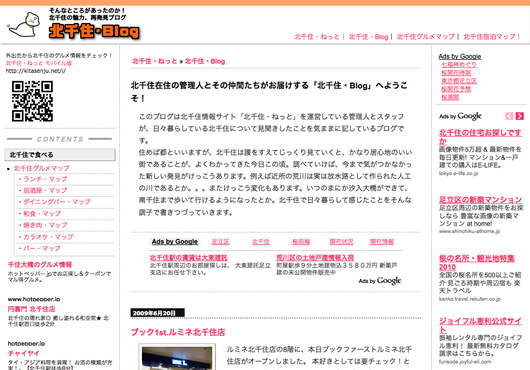Show next Google ads with right arrow
This screenshot has width=530, height=370.
[x=520, y=116]
